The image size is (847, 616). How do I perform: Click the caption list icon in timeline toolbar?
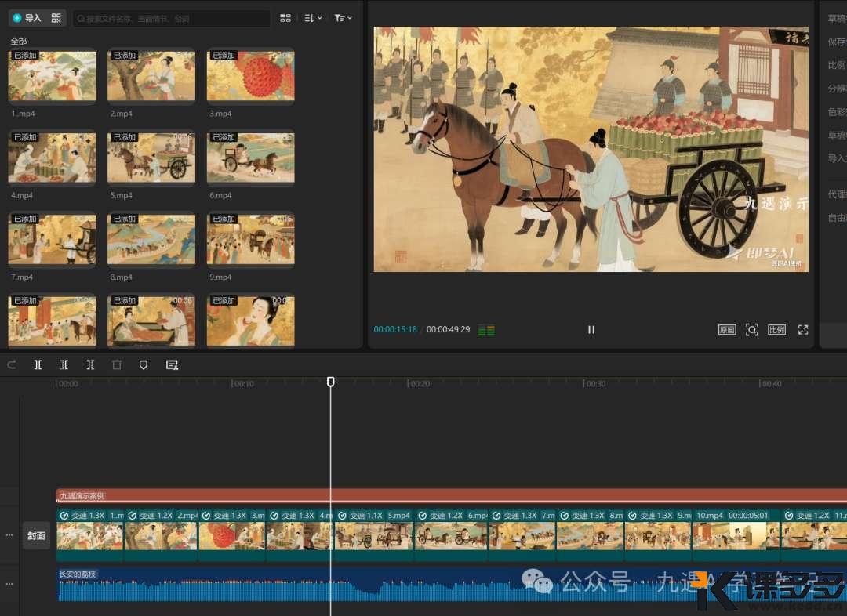(x=172, y=364)
